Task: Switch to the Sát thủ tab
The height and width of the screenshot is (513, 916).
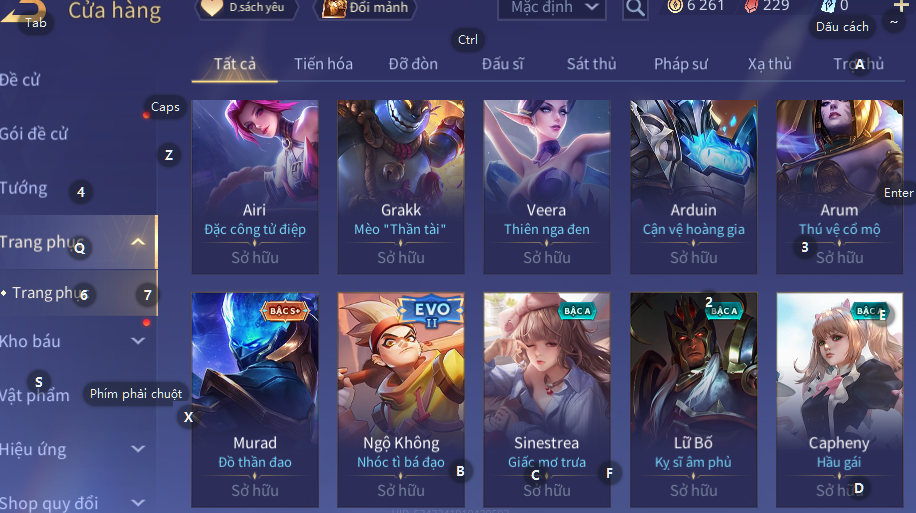Action: pyautogui.click(x=591, y=64)
